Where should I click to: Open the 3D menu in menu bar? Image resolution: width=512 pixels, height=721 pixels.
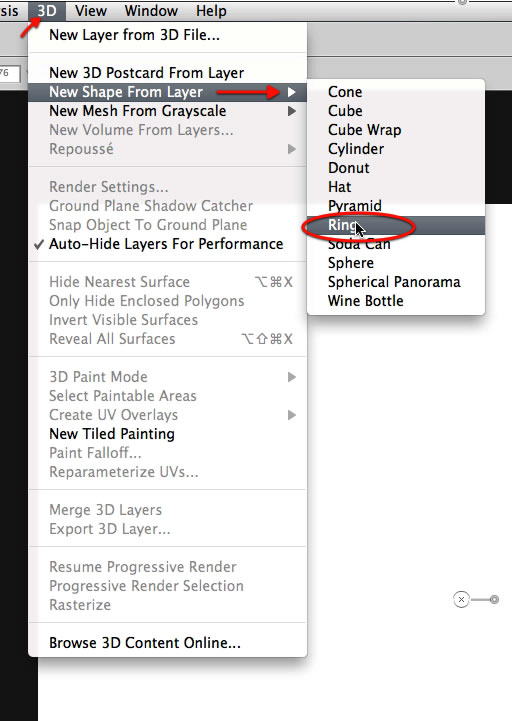(x=47, y=11)
